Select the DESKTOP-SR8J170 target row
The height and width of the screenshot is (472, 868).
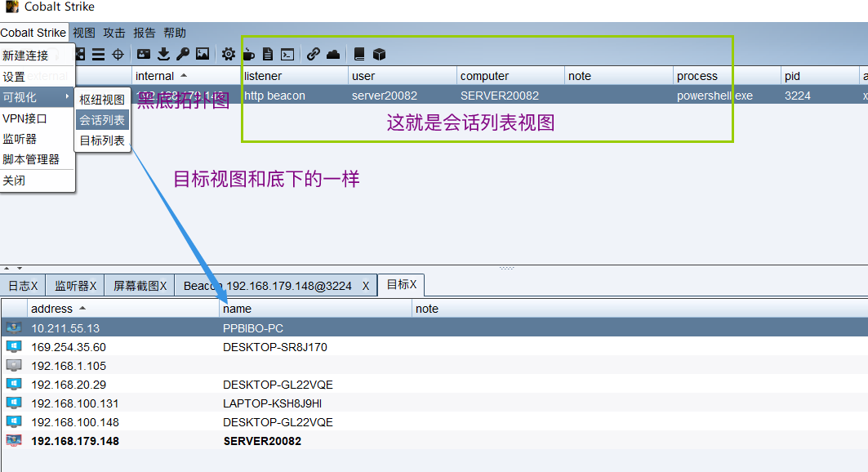tap(434, 346)
